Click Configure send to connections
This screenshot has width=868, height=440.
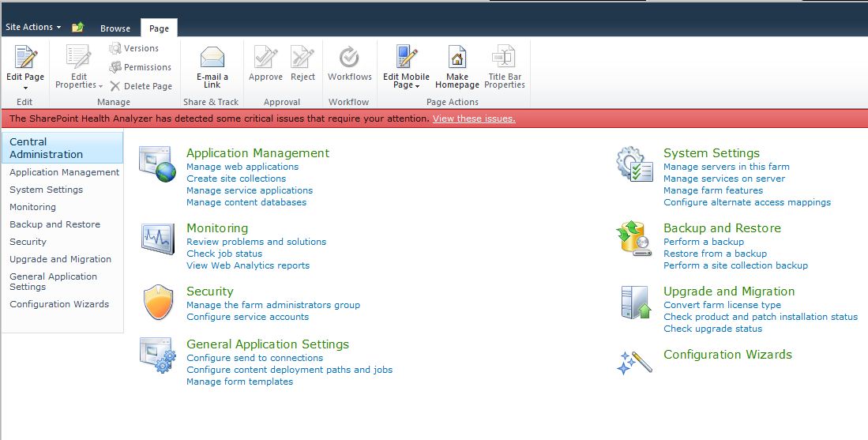click(254, 358)
